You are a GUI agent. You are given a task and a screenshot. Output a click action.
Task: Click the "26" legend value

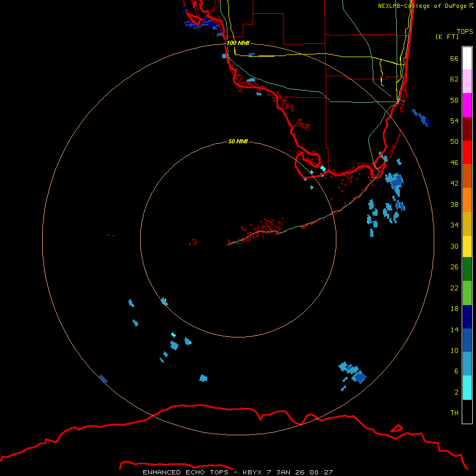pos(454,267)
